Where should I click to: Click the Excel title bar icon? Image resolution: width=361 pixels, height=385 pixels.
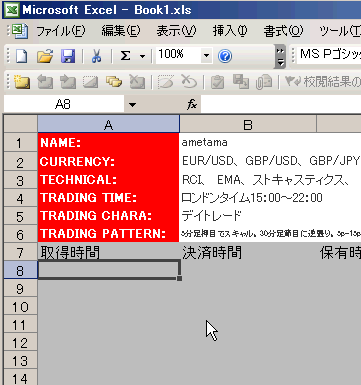click(x=12, y=10)
